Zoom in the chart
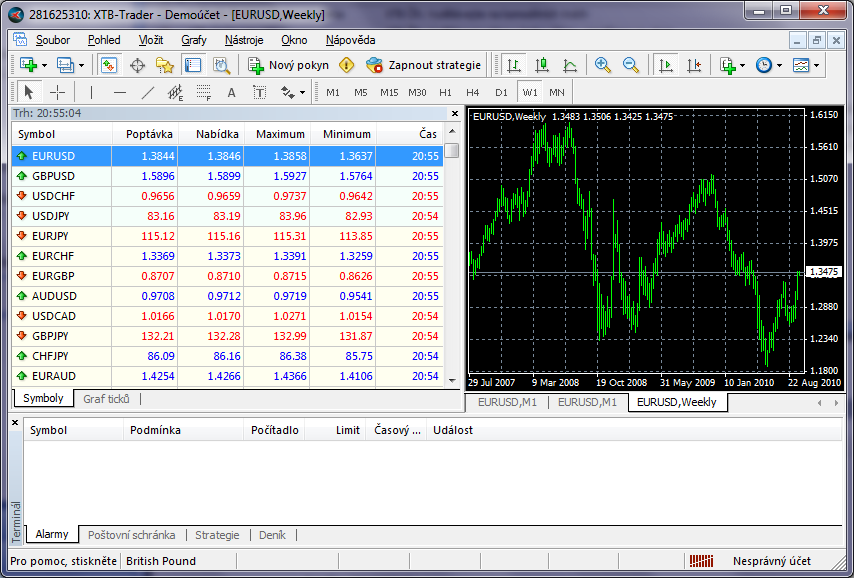The width and height of the screenshot is (854, 578). (x=602, y=65)
